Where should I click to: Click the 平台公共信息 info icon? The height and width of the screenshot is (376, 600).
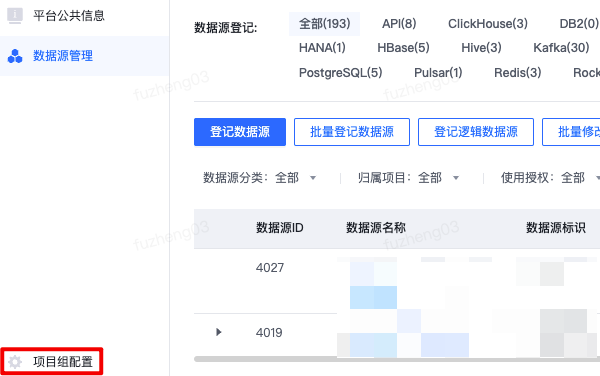point(15,16)
